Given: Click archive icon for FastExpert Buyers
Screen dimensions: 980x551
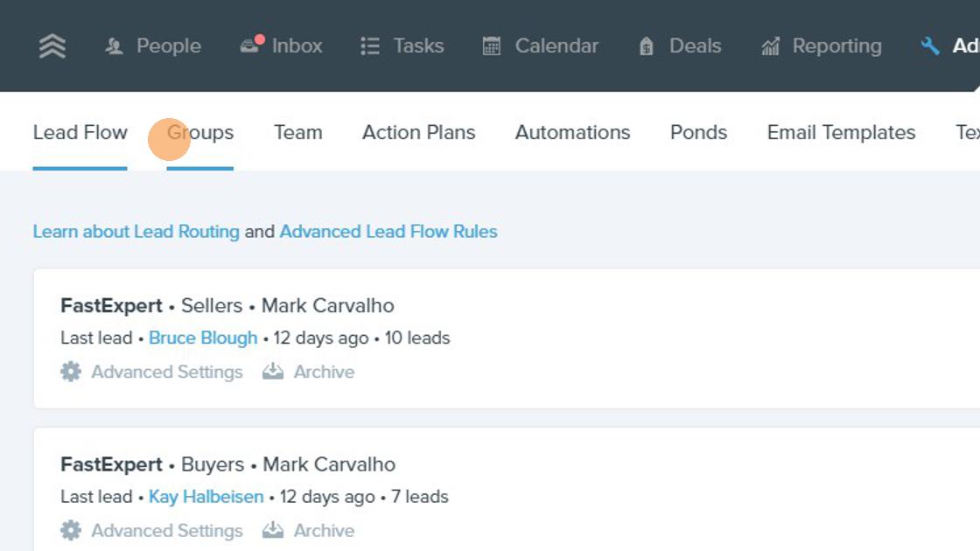Looking at the screenshot, I should (272, 530).
